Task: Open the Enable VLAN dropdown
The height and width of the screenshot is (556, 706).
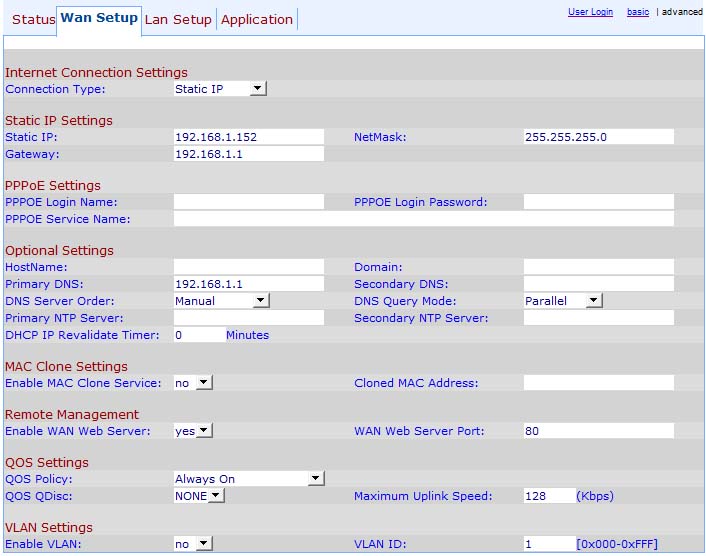Action: (193, 544)
